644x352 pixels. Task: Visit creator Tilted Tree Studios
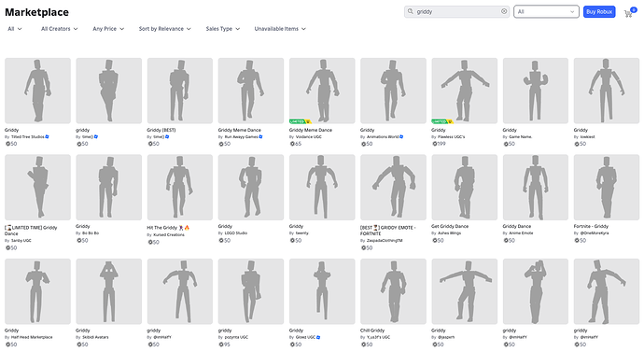(x=27, y=136)
